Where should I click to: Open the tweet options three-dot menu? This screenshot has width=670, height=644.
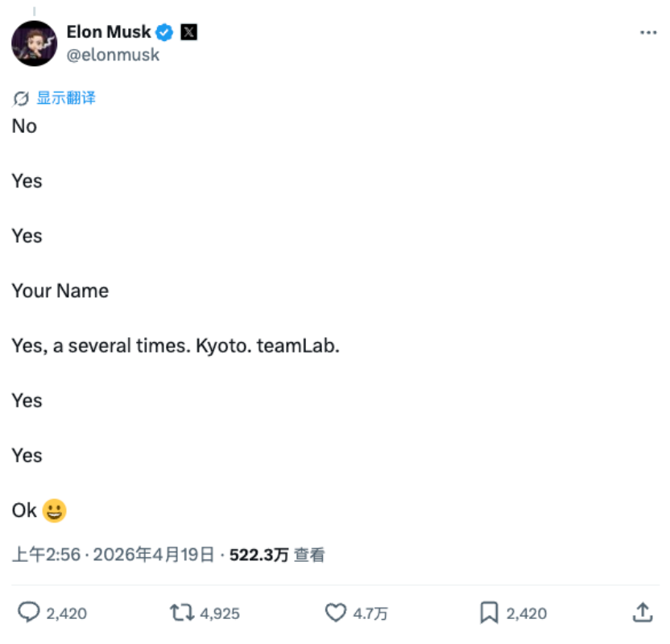click(x=647, y=31)
